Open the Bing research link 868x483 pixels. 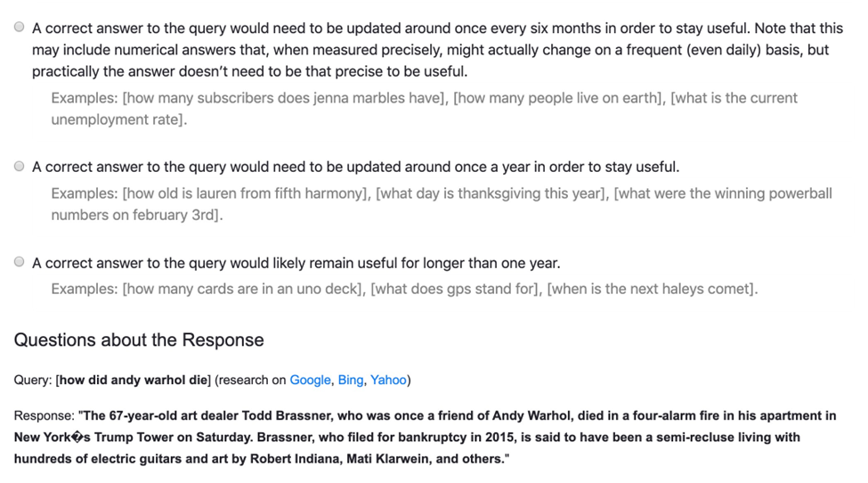[351, 380]
